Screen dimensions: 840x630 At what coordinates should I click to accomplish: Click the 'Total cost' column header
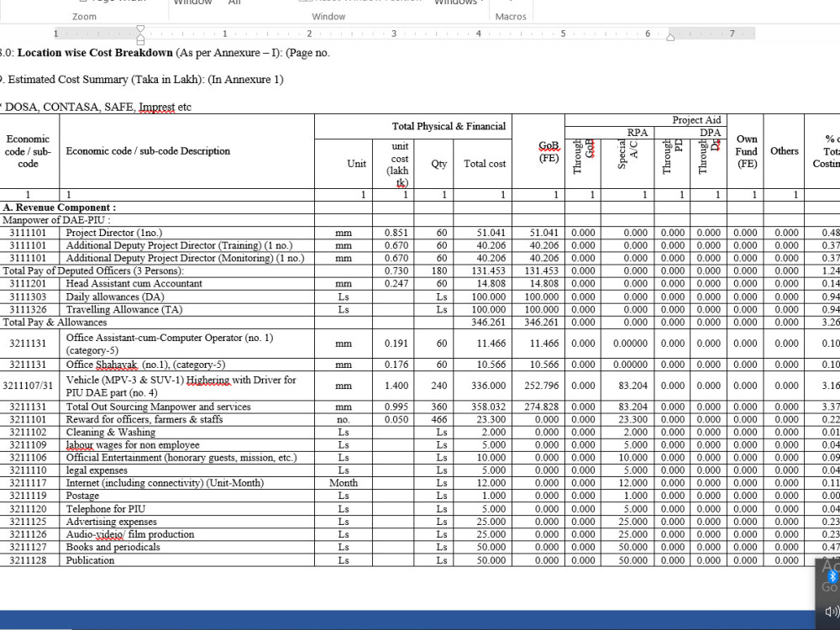pos(485,164)
